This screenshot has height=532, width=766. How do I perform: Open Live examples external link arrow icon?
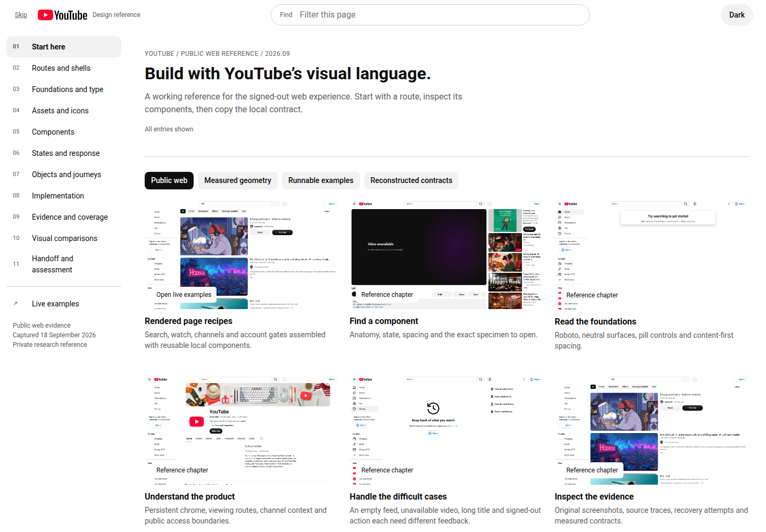click(15, 304)
